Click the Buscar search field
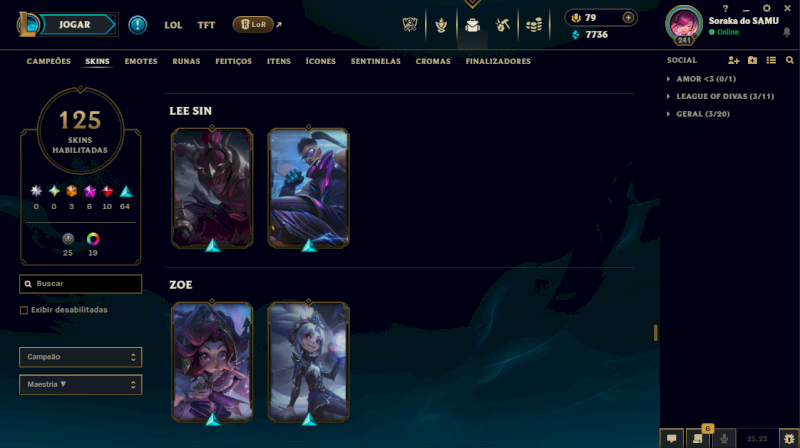Screen dimensions: 800x448 [x=81, y=284]
